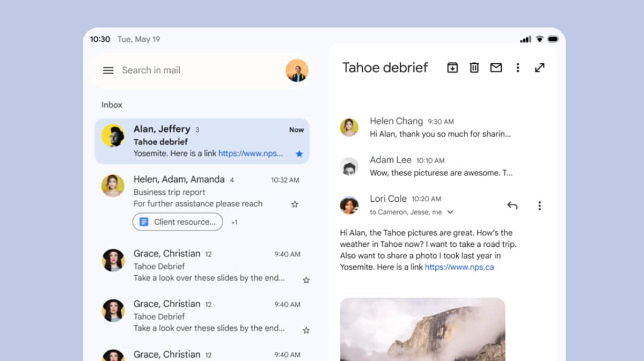Click Adam Lee's avatar in the thread
This screenshot has height=361, width=644.
pos(349,166)
